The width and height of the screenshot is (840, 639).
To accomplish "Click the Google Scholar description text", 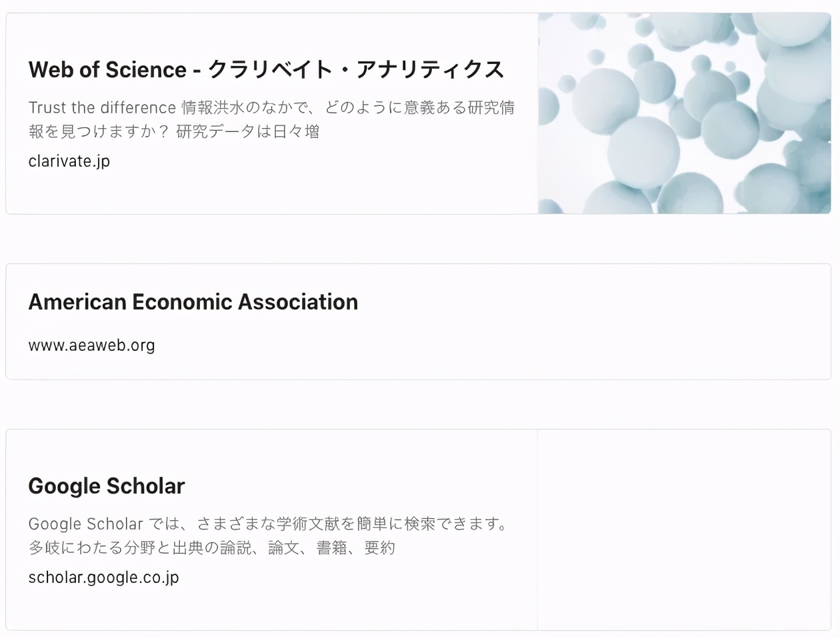I will pyautogui.click(x=269, y=536).
